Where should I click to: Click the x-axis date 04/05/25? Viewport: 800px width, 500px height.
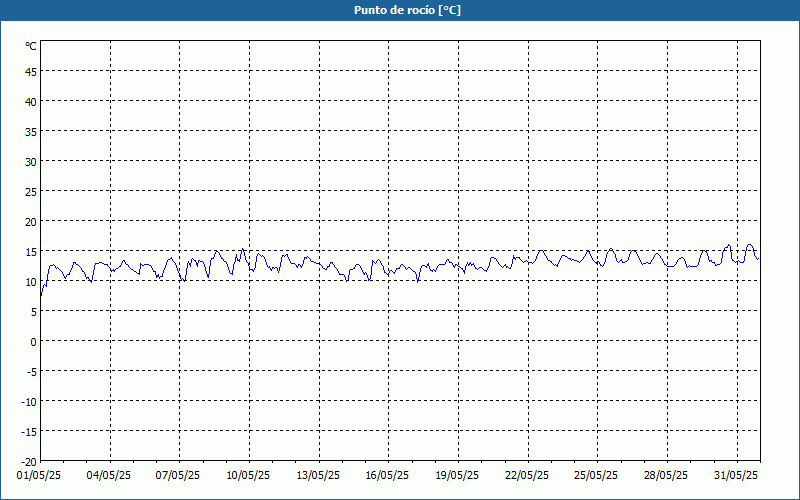pos(109,476)
